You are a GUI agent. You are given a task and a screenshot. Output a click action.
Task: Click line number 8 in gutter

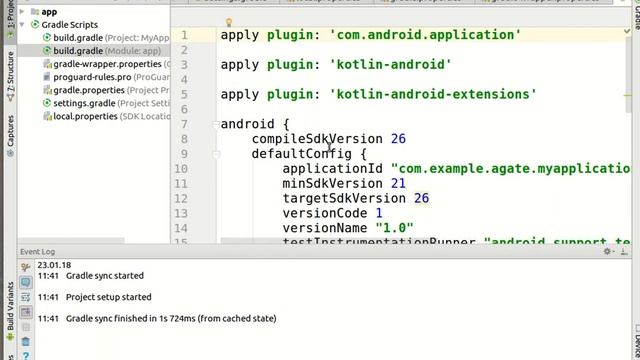184,139
